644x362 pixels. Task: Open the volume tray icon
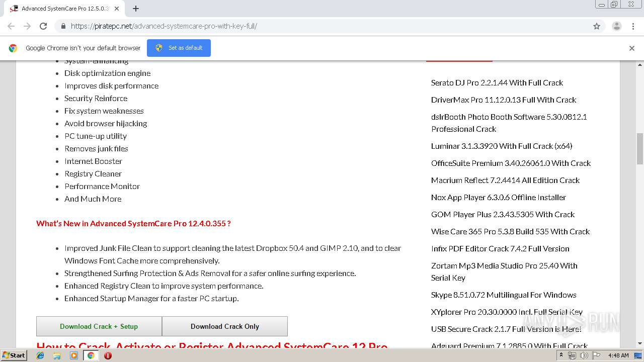click(584, 355)
